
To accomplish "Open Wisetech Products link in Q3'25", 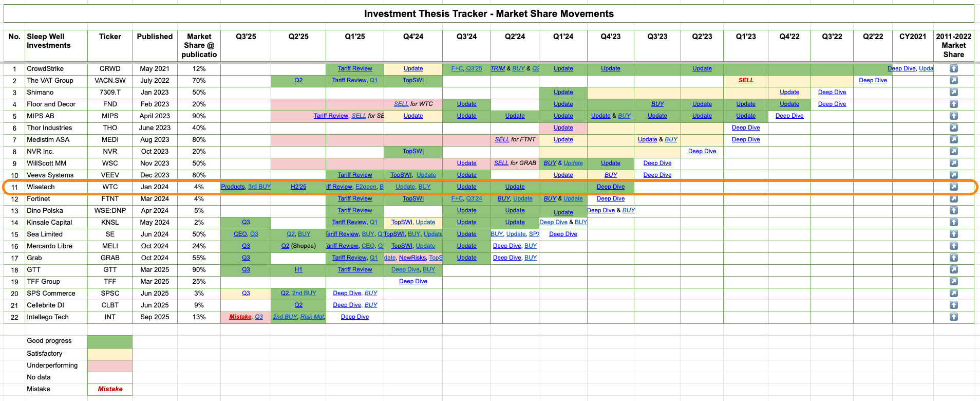I will (233, 187).
